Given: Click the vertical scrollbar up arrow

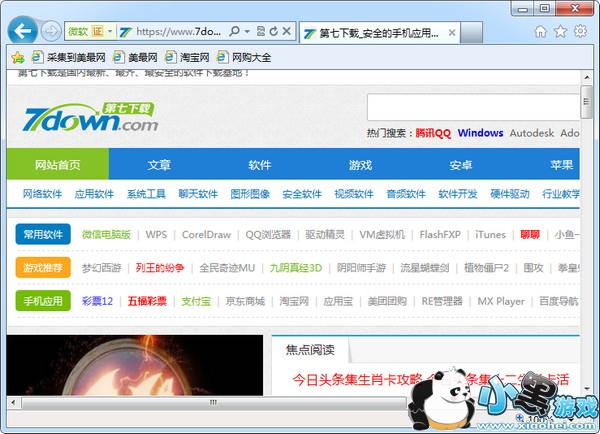Looking at the screenshot, I should [x=587, y=77].
